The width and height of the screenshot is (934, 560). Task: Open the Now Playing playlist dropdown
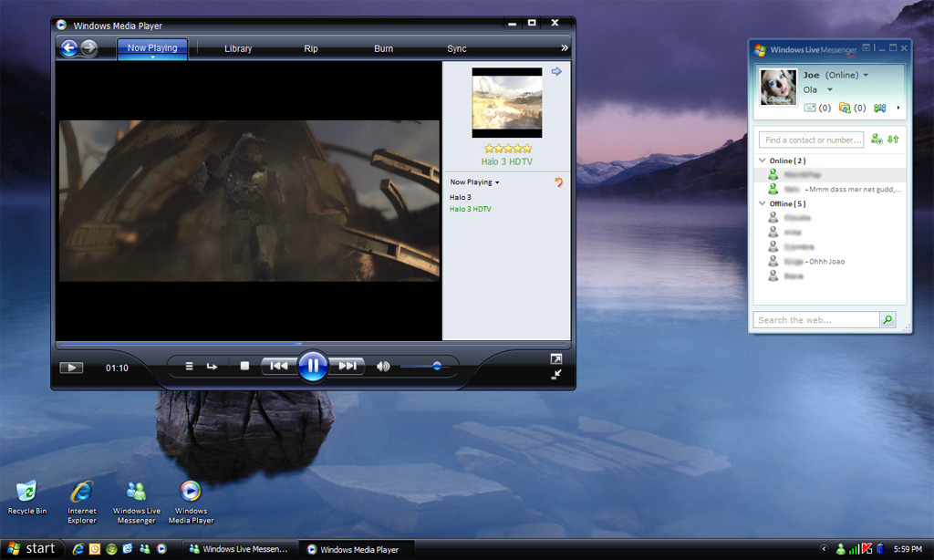tap(474, 182)
